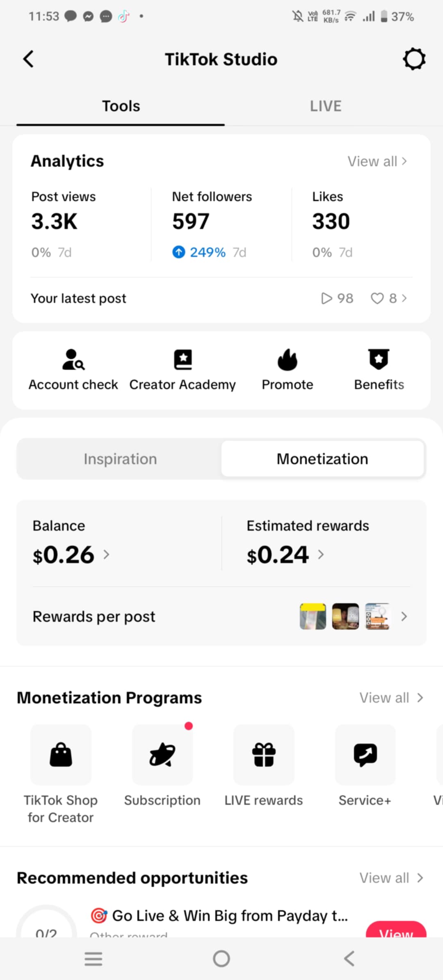Screen dimensions: 443x980
Task: Open TikTok Shop for Creator program
Action: click(x=61, y=755)
